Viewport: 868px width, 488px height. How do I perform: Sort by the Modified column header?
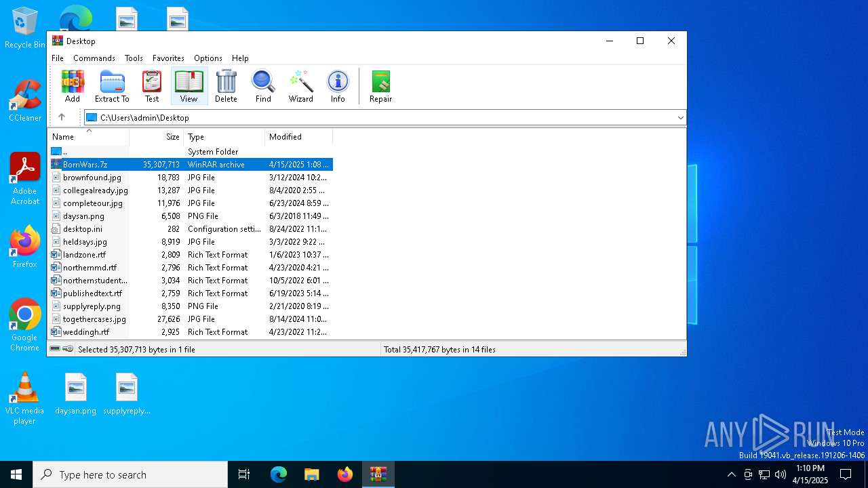(x=298, y=137)
